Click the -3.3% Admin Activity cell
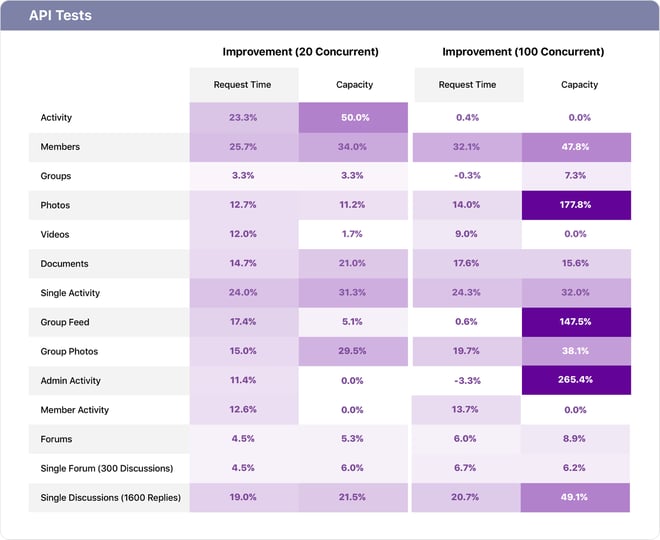 click(x=467, y=381)
